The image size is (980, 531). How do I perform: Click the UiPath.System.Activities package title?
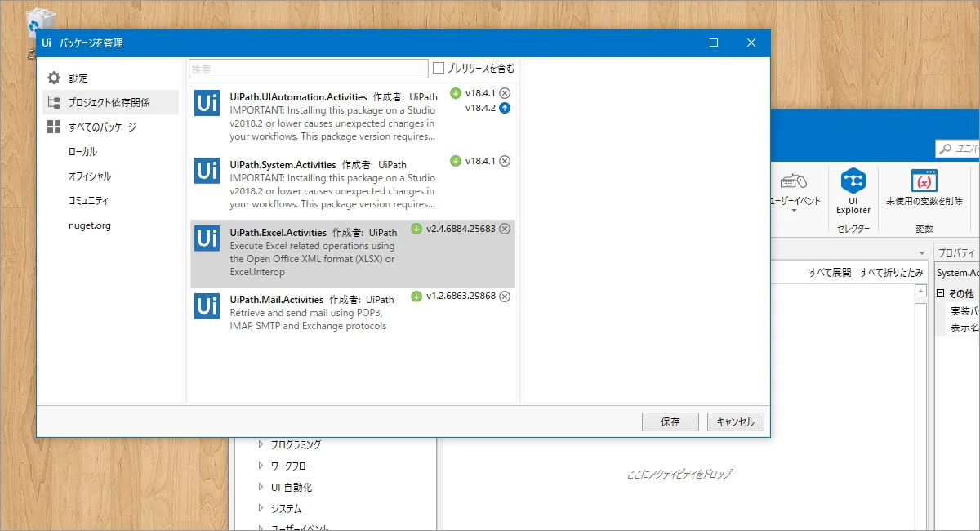283,164
